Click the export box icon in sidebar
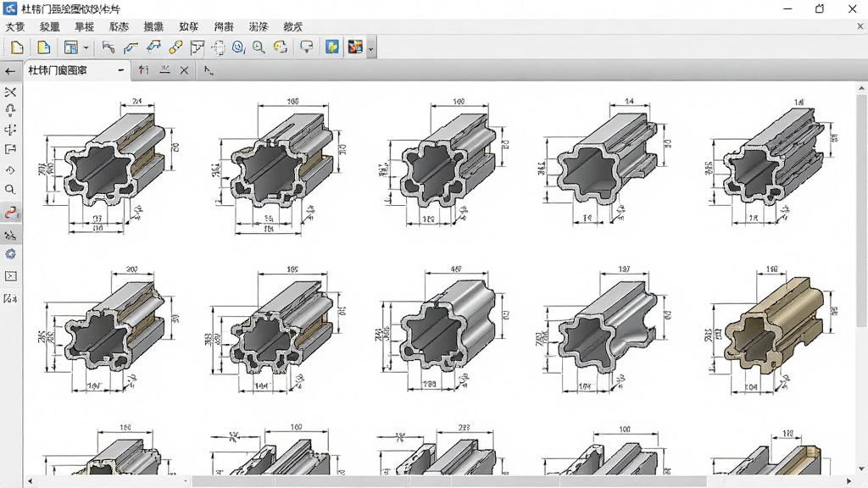The image size is (868, 488). pos(10,149)
